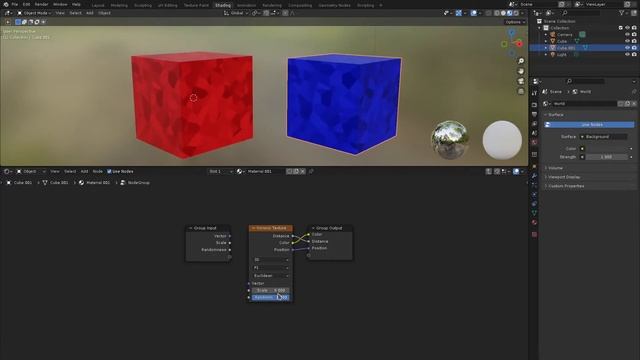Open the Surface Background shader dropdown

click(x=603, y=137)
